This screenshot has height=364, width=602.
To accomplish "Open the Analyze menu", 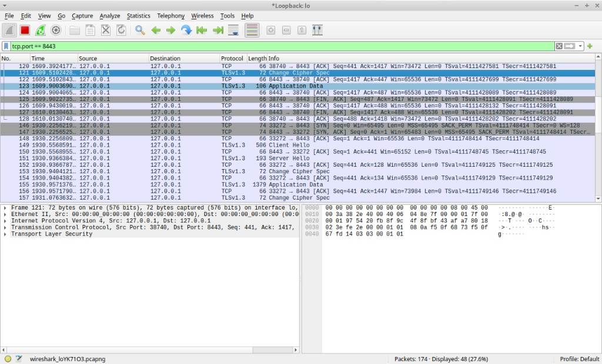I will 110,16.
